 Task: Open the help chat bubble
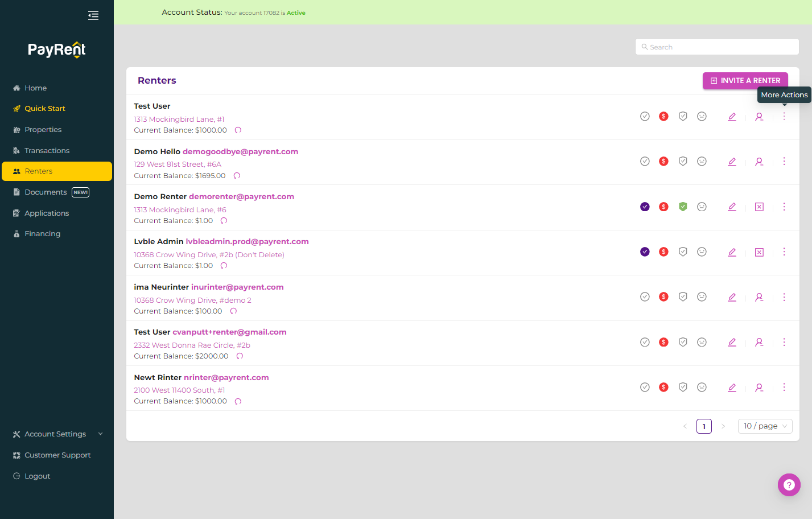click(x=789, y=485)
